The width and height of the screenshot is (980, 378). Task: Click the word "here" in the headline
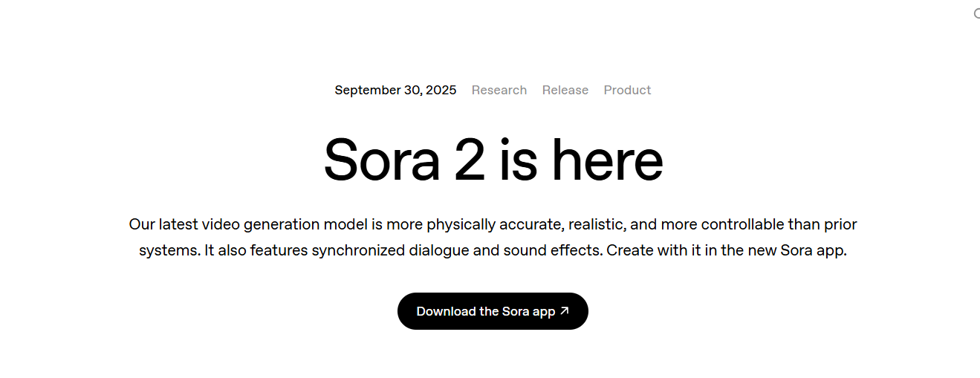coord(606,160)
